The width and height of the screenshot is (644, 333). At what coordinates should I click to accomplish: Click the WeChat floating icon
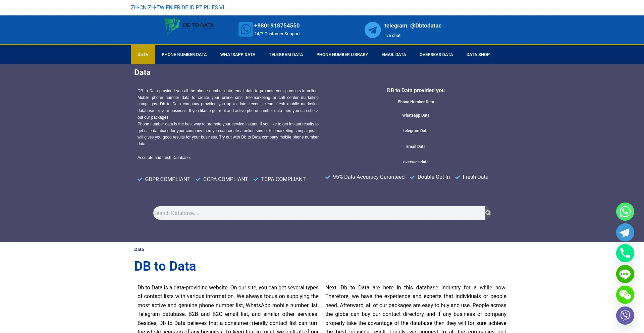pos(625,295)
